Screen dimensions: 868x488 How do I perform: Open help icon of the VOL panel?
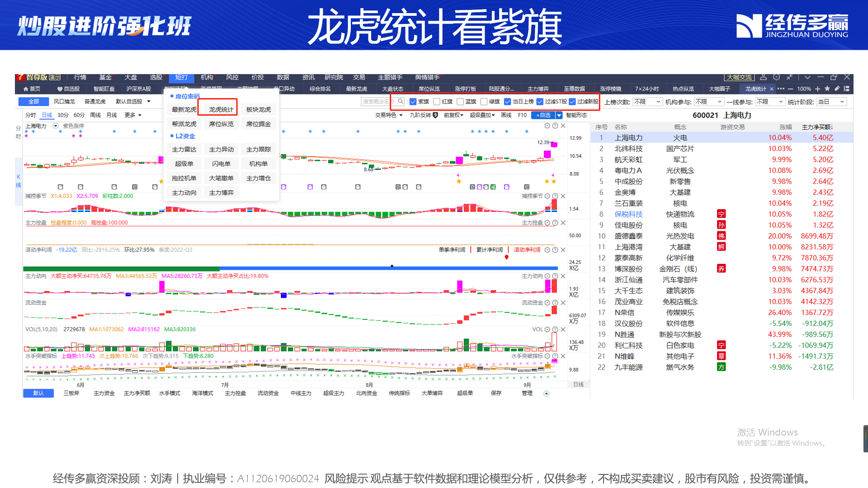[x=555, y=329]
